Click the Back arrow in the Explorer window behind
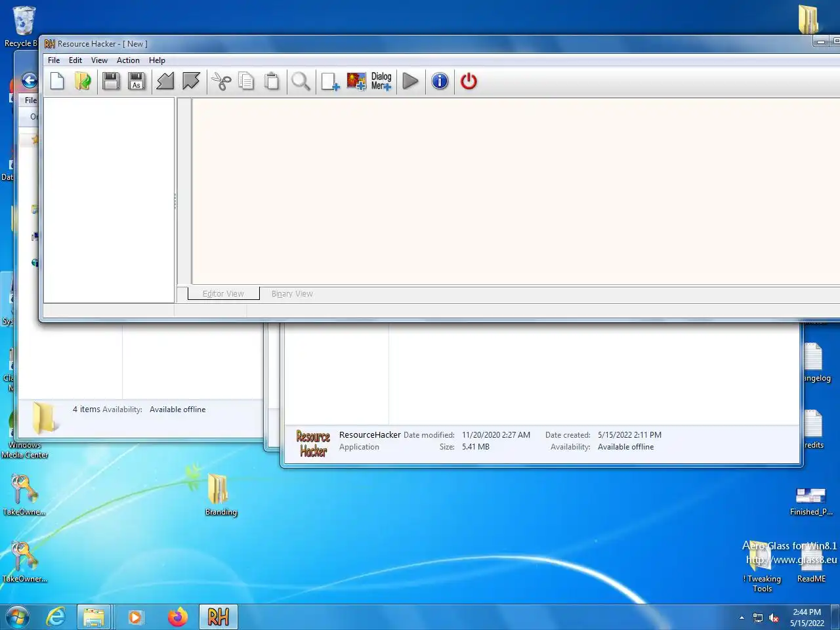The width and height of the screenshot is (840, 630). (30, 80)
